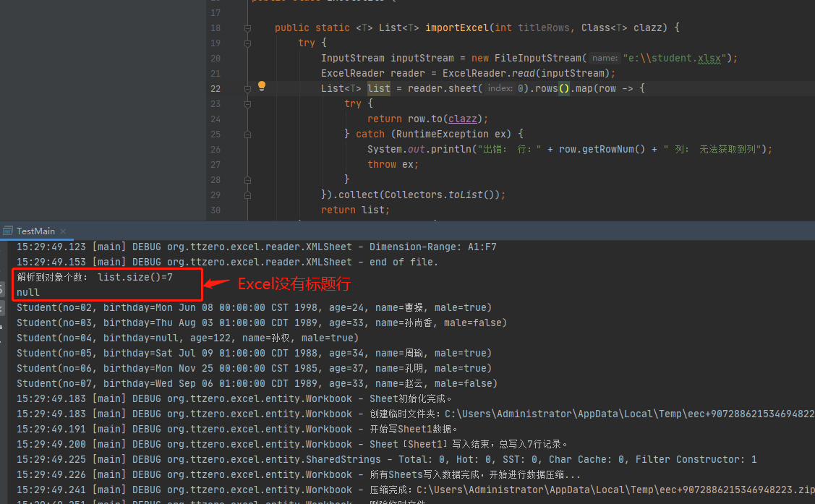Click the 'end of file.' log line
Screen dimensions: 815x504
[227, 262]
